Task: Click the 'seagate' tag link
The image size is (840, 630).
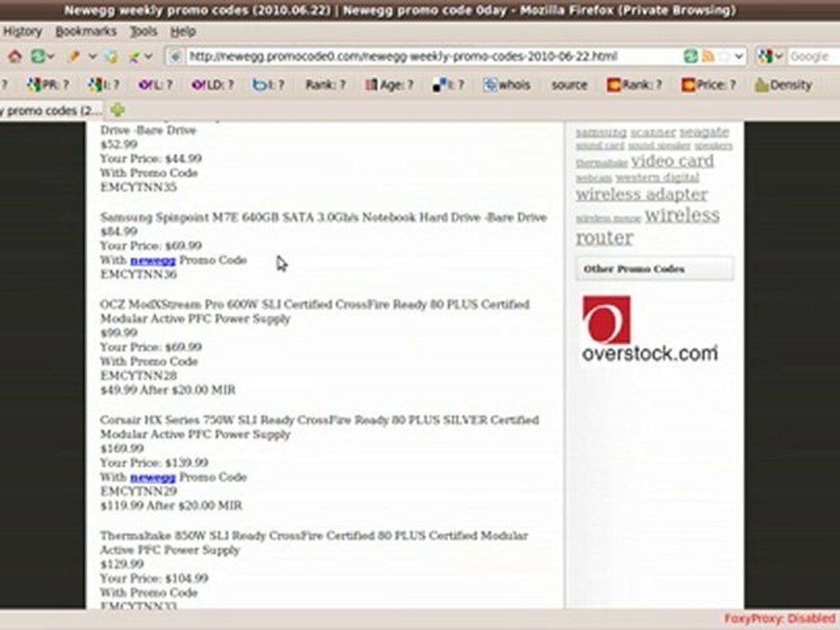Action: tap(704, 132)
